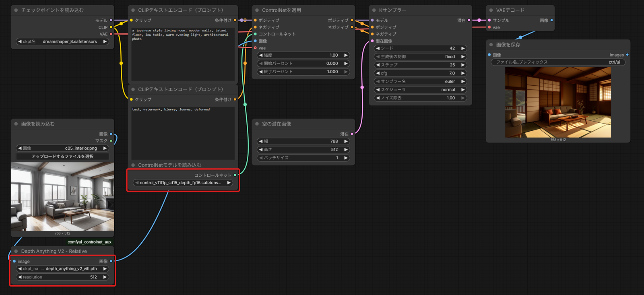Image resolution: width=644 pixels, height=295 pixels.
Task: Collapse the 画像を読み込む node via its title dot
Action: point(16,124)
